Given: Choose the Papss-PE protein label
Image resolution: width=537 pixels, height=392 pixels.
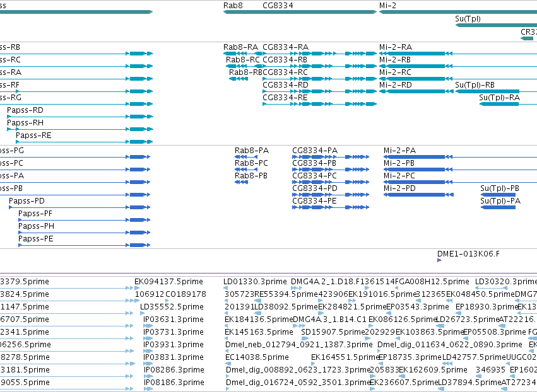Looking at the screenshot, I should [36, 239].
